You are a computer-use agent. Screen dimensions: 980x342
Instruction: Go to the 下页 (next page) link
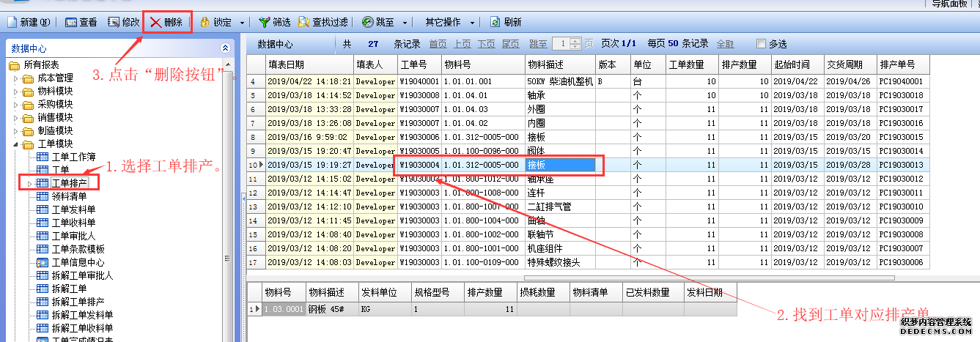pyautogui.click(x=486, y=44)
